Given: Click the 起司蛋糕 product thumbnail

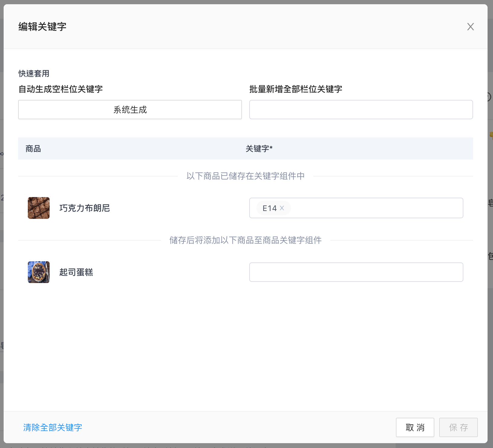Looking at the screenshot, I should [39, 272].
